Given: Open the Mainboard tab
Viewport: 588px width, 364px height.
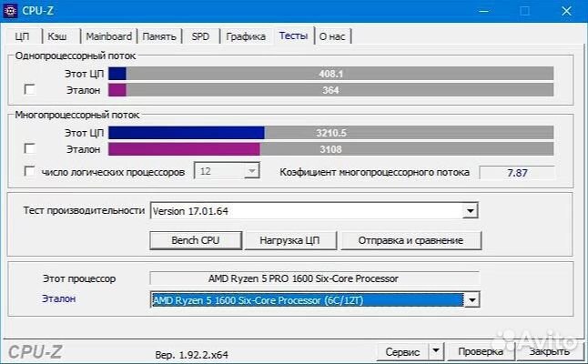Looking at the screenshot, I should click(x=108, y=36).
